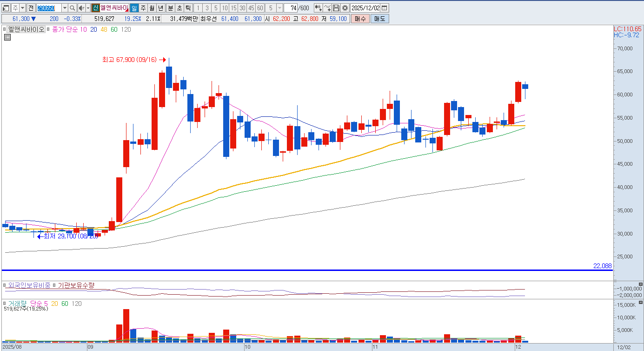Toggle the 거래량 volume indicator marker

(5, 304)
